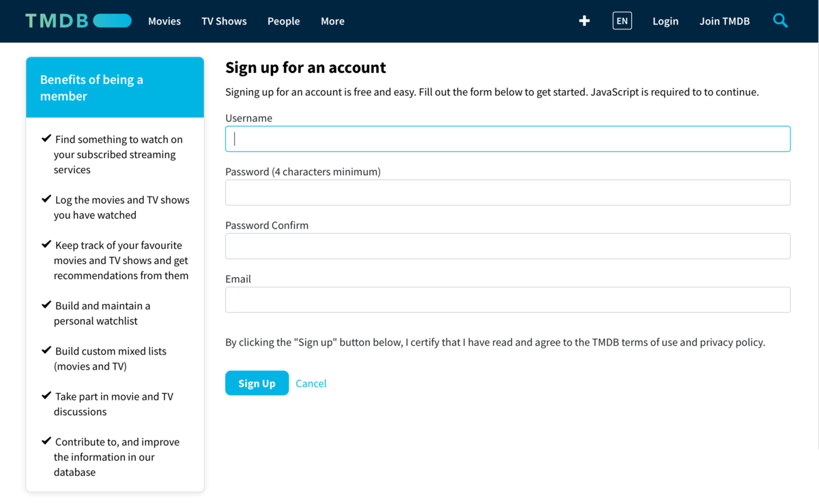This screenshot has height=504, width=819.
Task: Click checkmark beside 'Build and maintain a personal watchlist'
Action: (x=46, y=305)
